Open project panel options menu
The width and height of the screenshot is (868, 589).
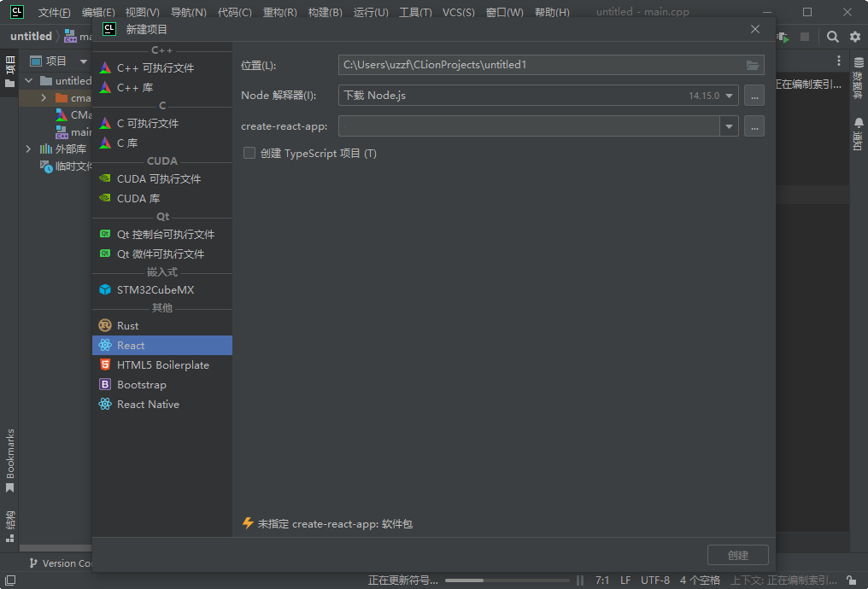pyautogui.click(x=839, y=61)
